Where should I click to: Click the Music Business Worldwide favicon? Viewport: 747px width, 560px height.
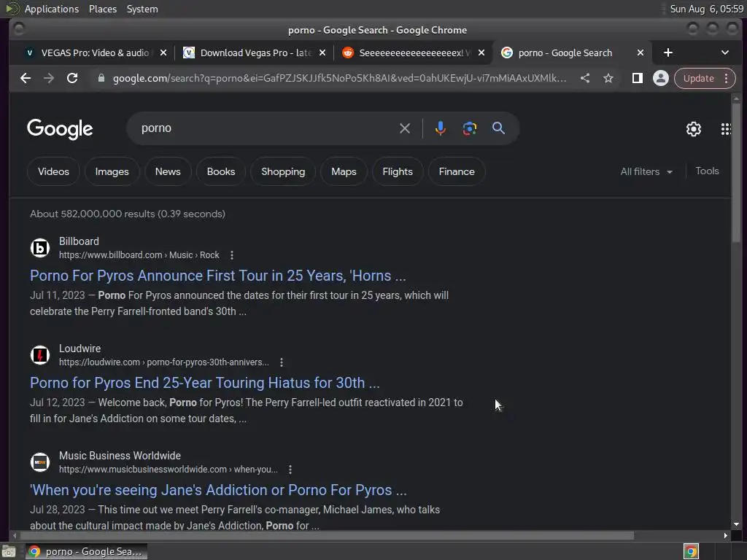point(40,462)
